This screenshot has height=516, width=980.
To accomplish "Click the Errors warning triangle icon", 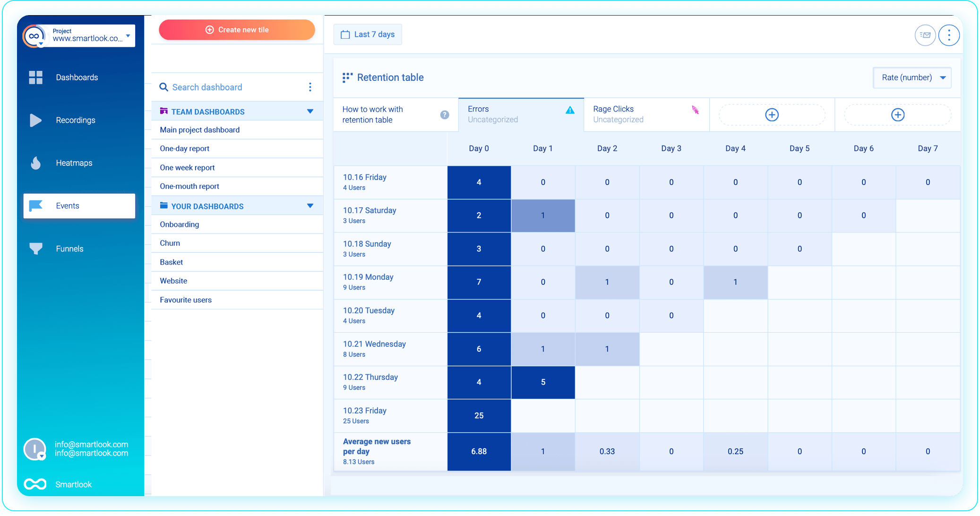I will click(570, 110).
